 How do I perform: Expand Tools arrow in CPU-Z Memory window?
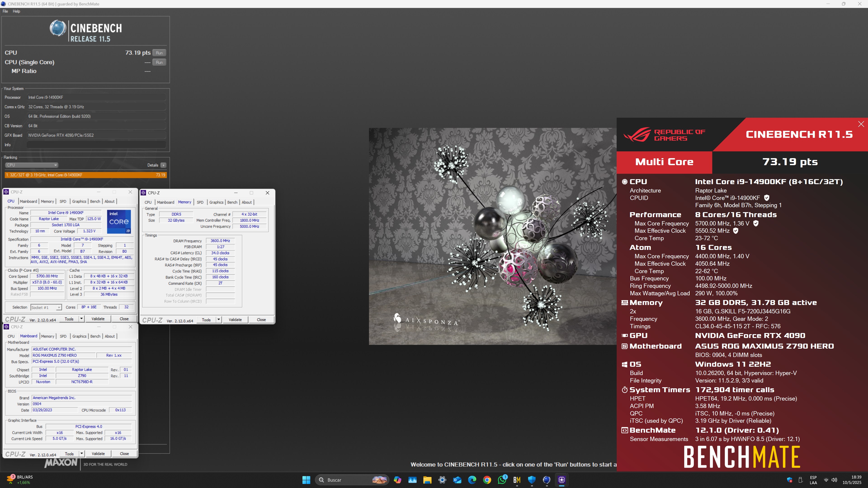tap(219, 320)
